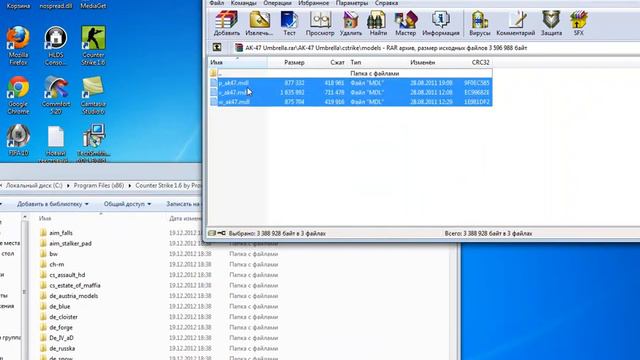The image size is (640, 360).
Task: Open the Параметры menu in WinRAR
Action: [352, 3]
